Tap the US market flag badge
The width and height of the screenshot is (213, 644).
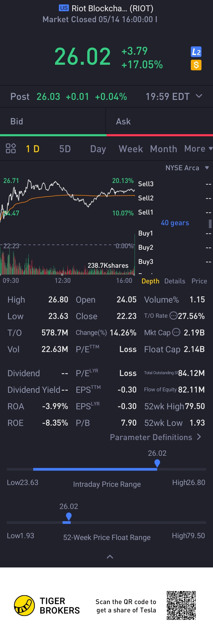[x=64, y=8]
